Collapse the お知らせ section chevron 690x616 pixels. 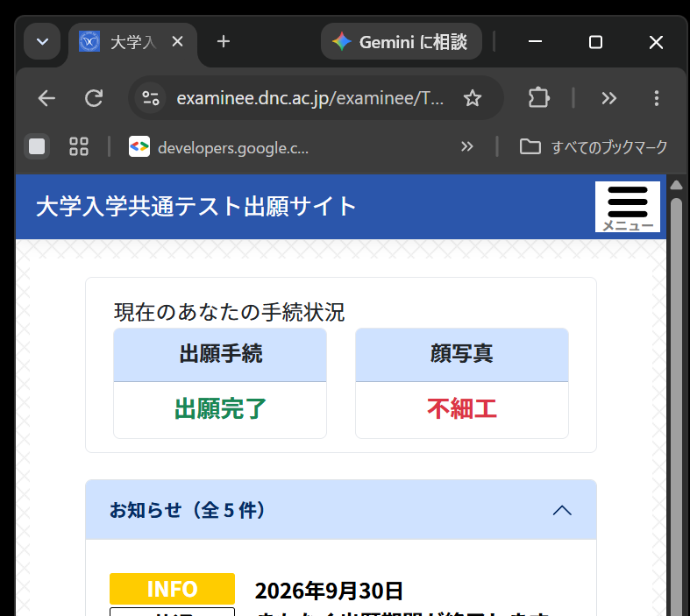coord(562,511)
